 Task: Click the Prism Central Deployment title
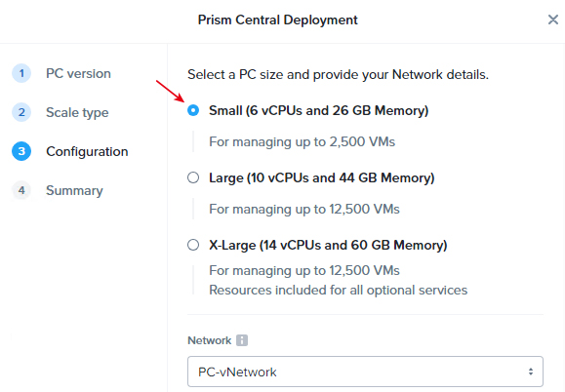(278, 20)
